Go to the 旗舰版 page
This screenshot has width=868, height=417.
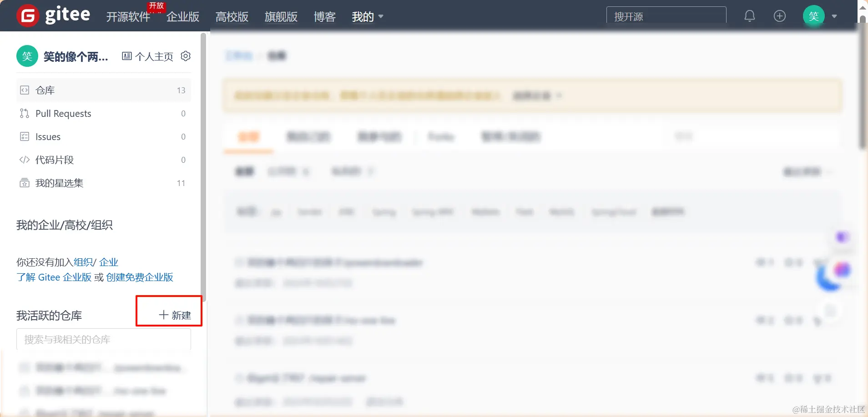[281, 17]
